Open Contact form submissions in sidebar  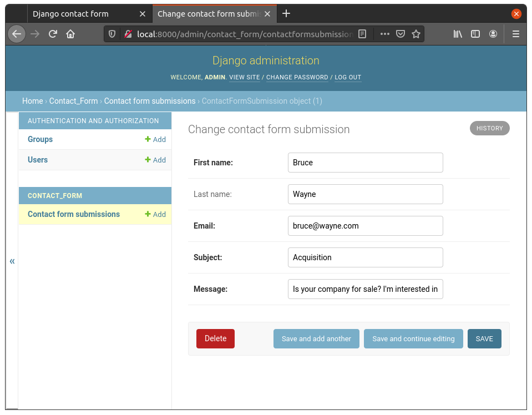click(x=74, y=214)
